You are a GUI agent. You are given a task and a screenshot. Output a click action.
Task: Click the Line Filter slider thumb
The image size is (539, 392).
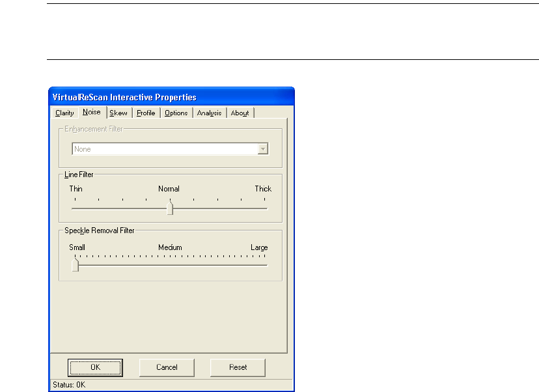coord(170,208)
